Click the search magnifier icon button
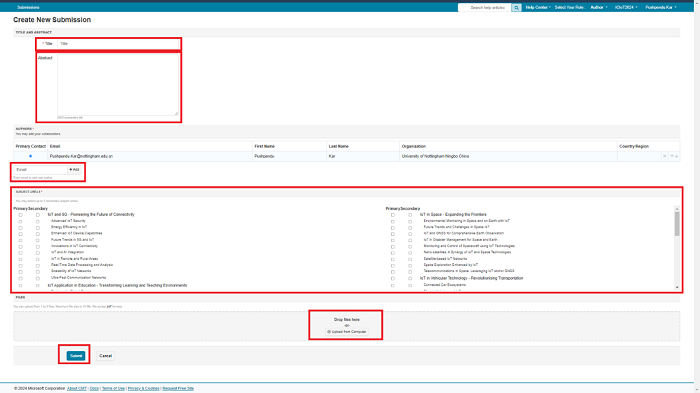700x393 pixels. pyautogui.click(x=516, y=8)
